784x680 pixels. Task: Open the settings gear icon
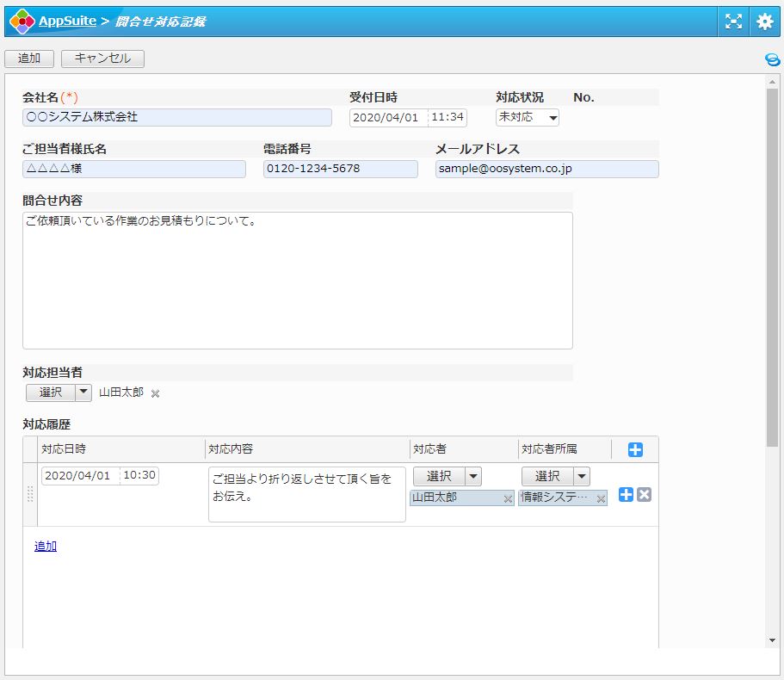pyautogui.click(x=764, y=22)
